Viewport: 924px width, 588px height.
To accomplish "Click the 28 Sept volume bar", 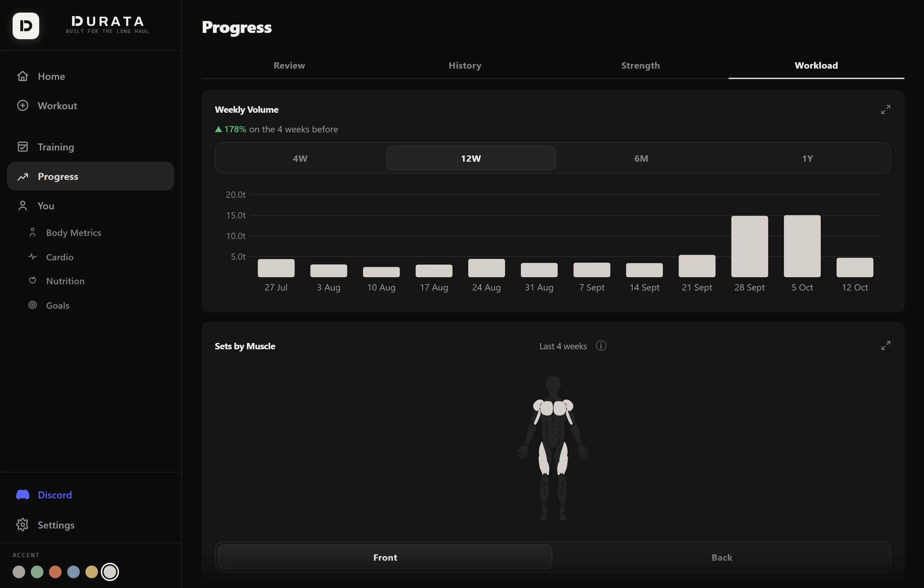I will (749, 246).
